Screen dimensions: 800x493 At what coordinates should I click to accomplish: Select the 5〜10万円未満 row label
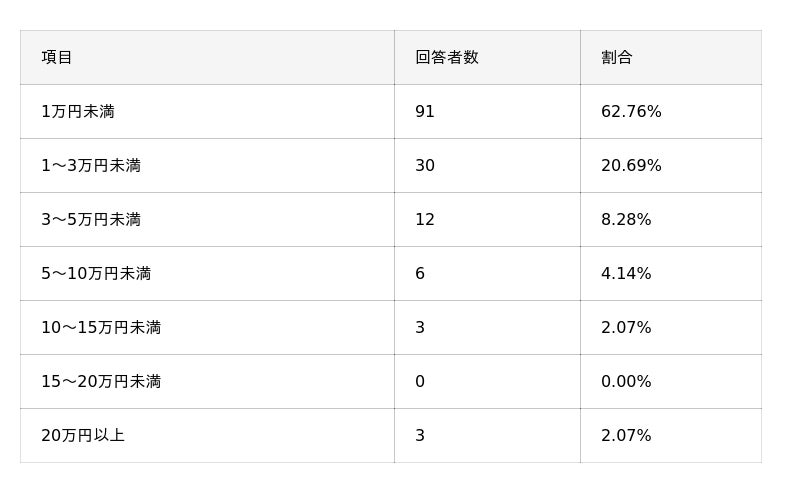point(96,274)
